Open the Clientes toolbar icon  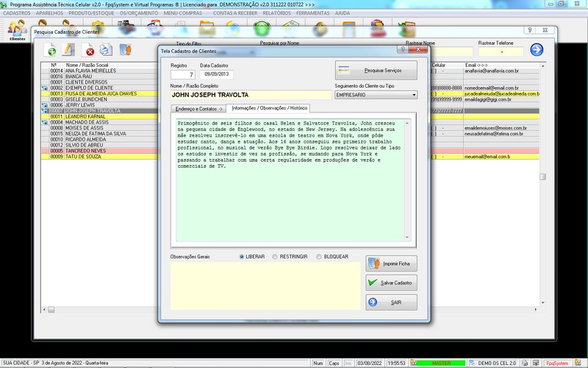(x=17, y=30)
